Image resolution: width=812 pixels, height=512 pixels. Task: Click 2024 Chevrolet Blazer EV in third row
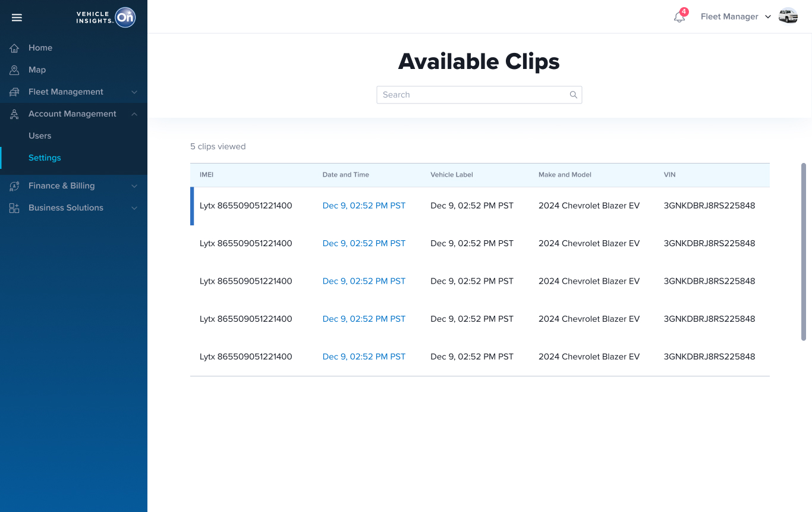point(589,281)
